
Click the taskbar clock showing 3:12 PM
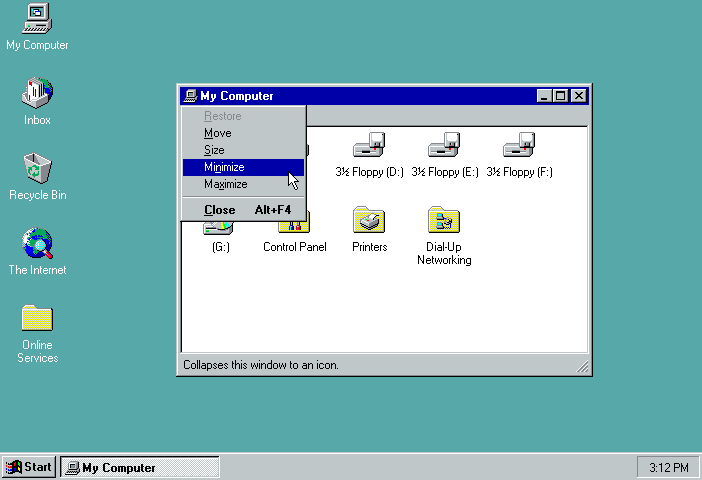tap(667, 467)
